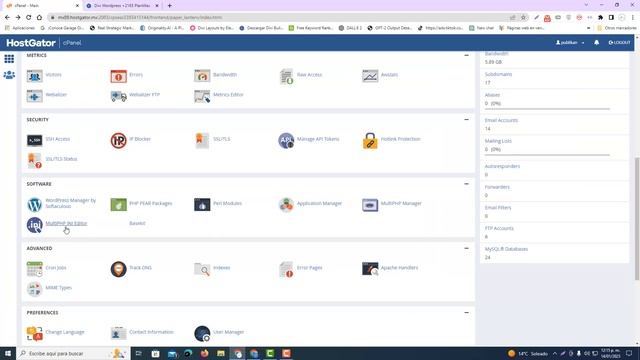Click the HostGator logo
640x360 pixels.
click(31, 43)
